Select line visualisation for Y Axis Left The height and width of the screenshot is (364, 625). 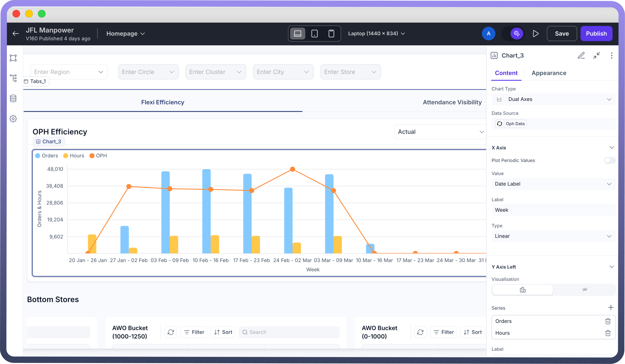coord(585,290)
